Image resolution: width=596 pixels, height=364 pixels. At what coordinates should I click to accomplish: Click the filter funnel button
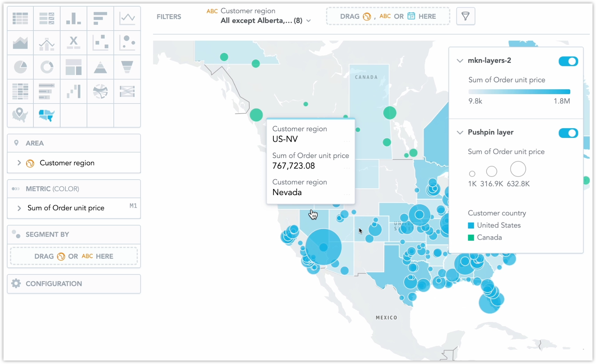click(x=465, y=16)
